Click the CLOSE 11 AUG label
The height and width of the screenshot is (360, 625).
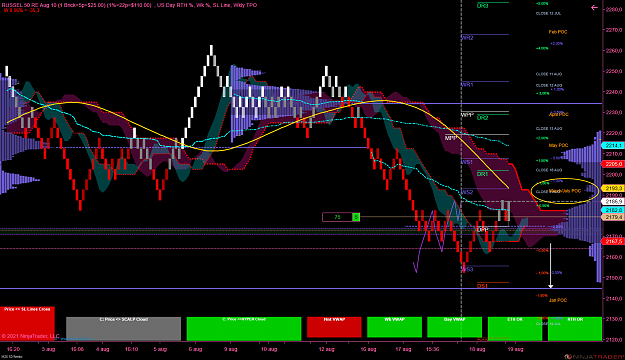549,74
